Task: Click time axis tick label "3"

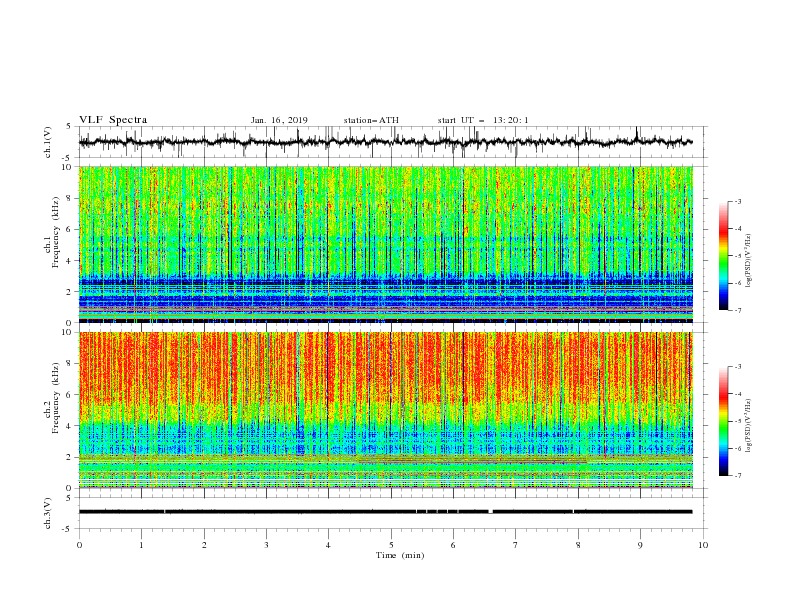Action: 266,545
